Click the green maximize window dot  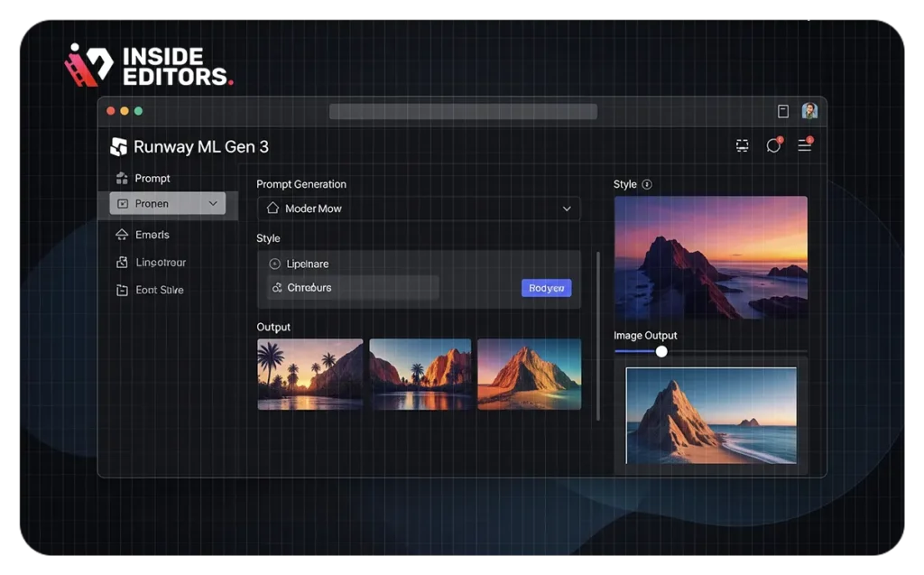pos(138,111)
